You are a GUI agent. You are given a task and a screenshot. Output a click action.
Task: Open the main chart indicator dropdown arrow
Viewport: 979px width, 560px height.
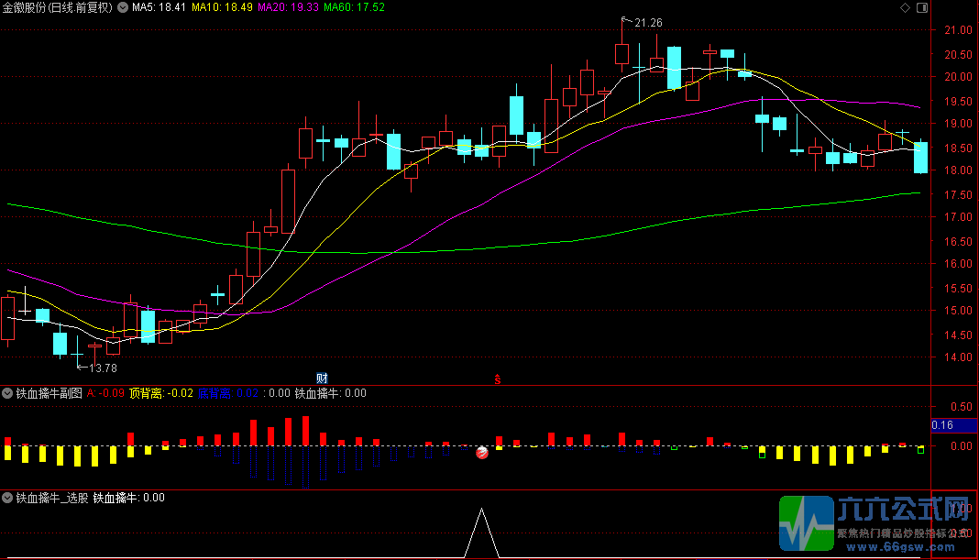click(x=123, y=7)
